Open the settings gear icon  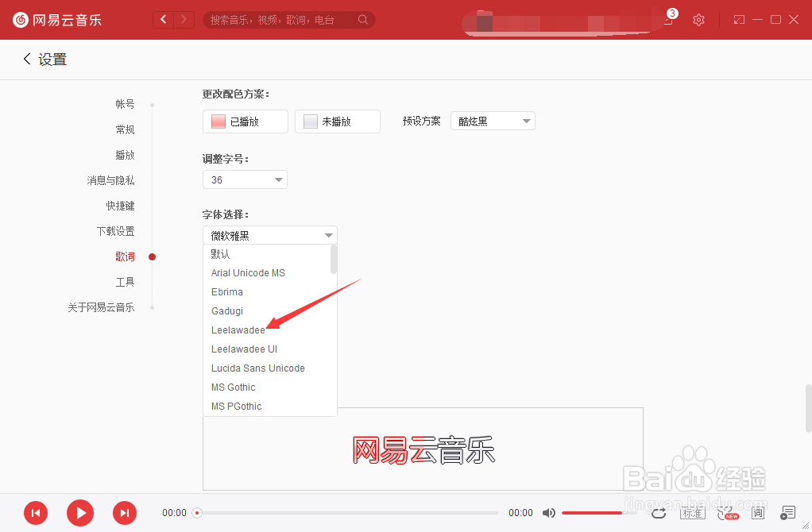tap(698, 20)
